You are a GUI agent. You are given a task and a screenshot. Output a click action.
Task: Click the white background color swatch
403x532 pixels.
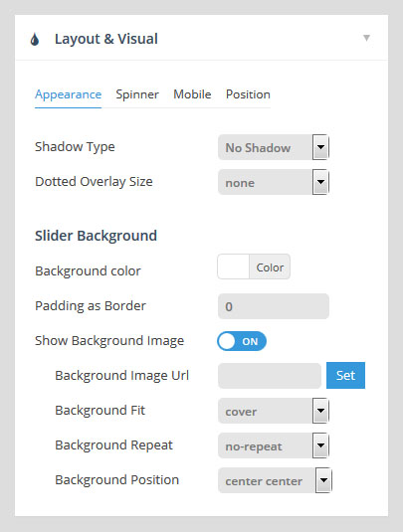(234, 266)
